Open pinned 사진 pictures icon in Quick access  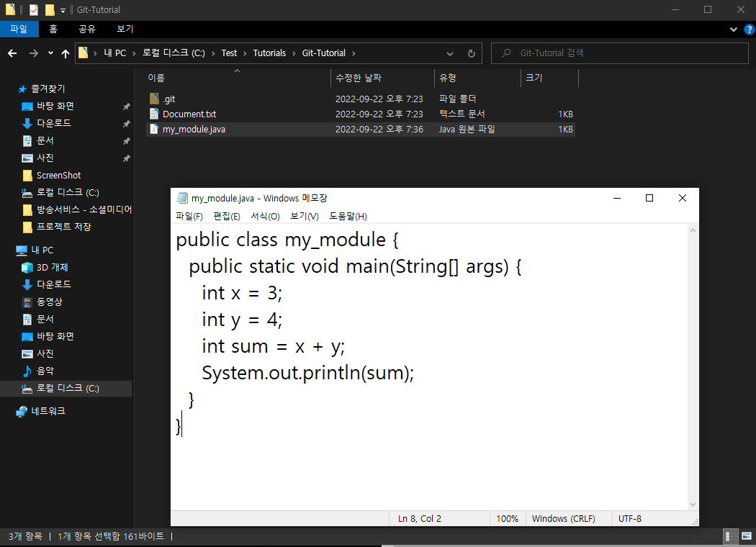coord(27,158)
